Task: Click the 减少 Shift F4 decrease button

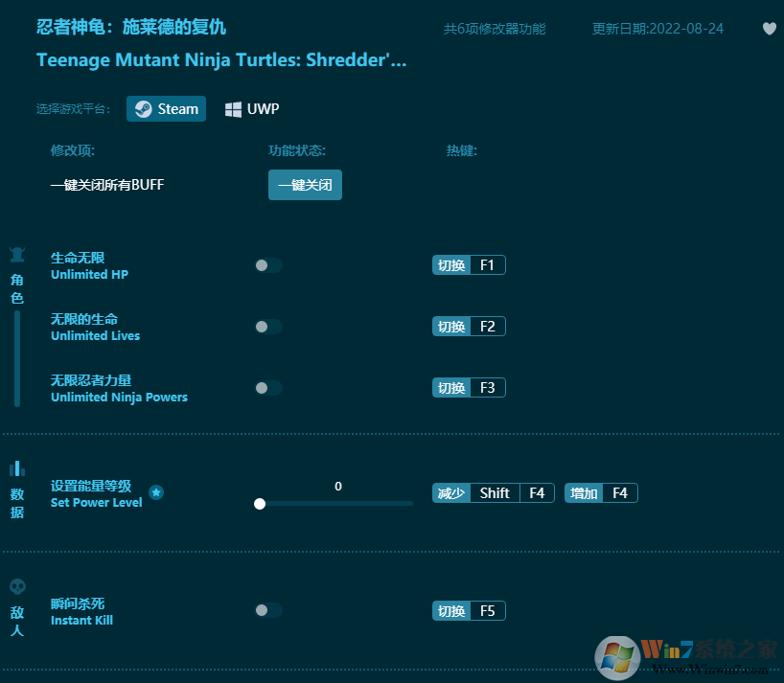Action: 493,492
